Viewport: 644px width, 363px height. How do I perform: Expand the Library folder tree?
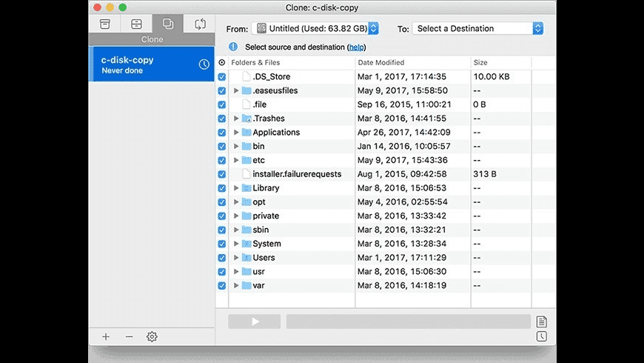[x=236, y=188]
